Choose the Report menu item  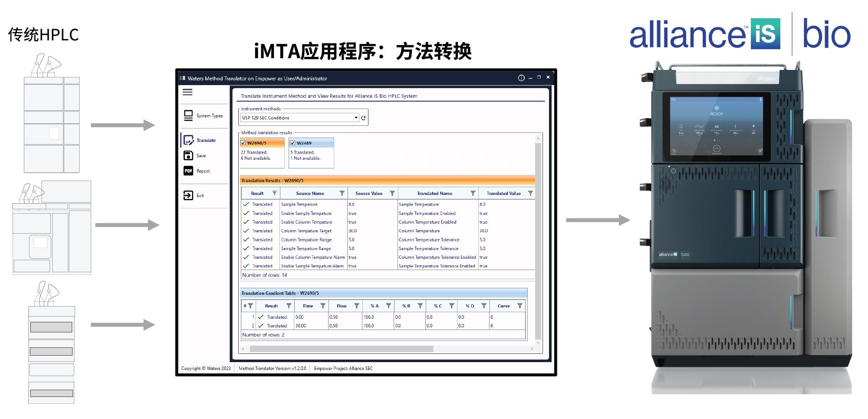coord(203,171)
